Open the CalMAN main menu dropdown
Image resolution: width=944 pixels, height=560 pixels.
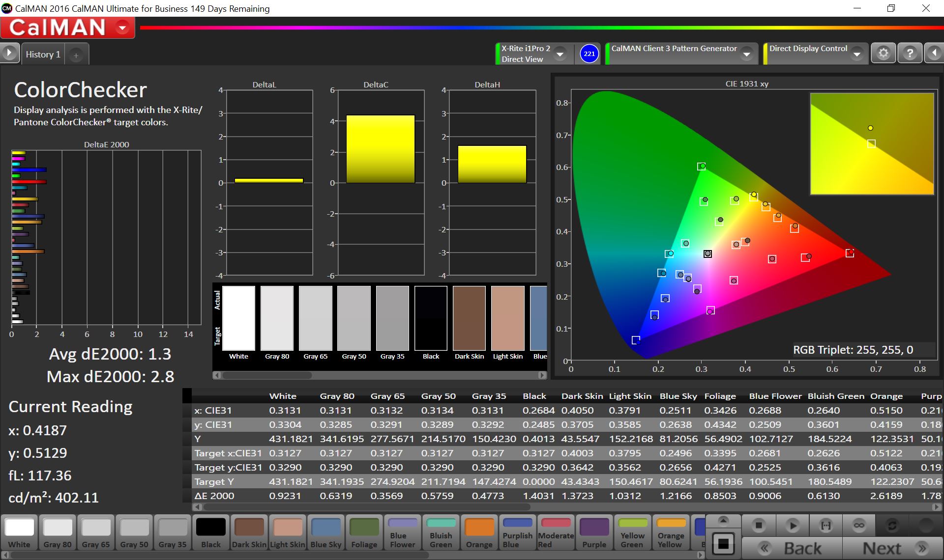(122, 28)
